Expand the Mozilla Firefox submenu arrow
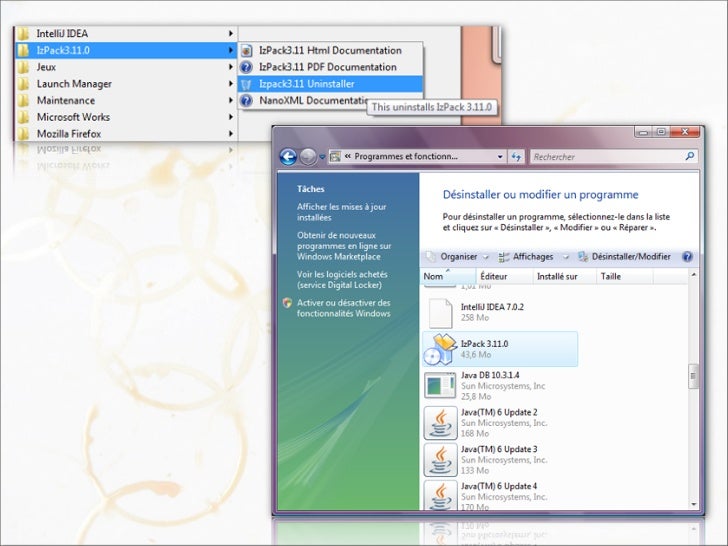Screen dimensions: 728x546 (231, 134)
